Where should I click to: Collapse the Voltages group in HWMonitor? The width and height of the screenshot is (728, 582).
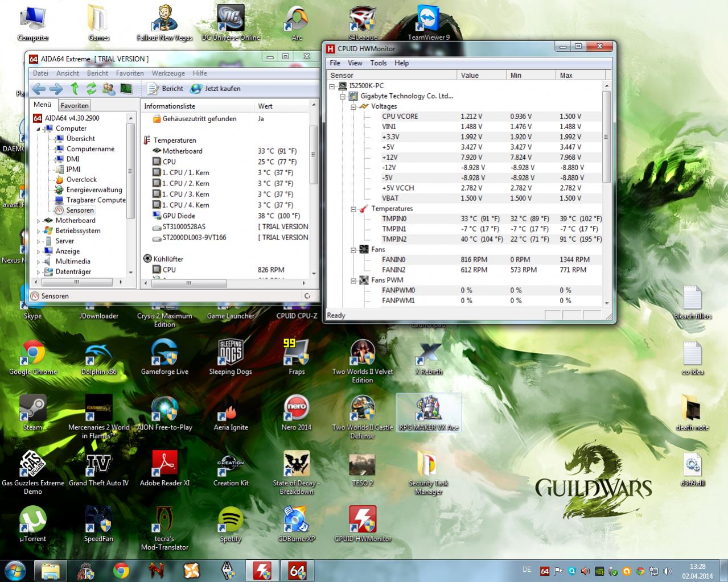(353, 106)
